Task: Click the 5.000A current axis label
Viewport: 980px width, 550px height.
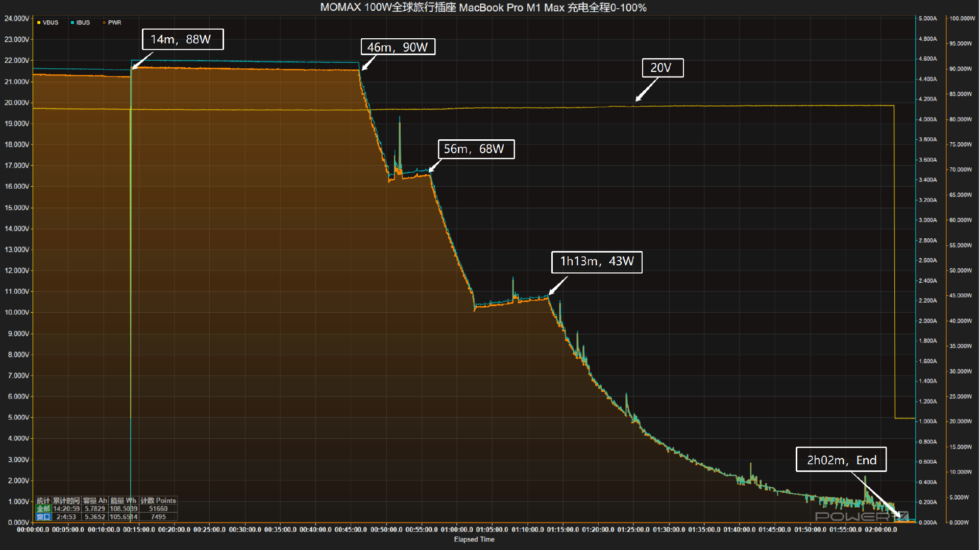Action: pos(928,18)
